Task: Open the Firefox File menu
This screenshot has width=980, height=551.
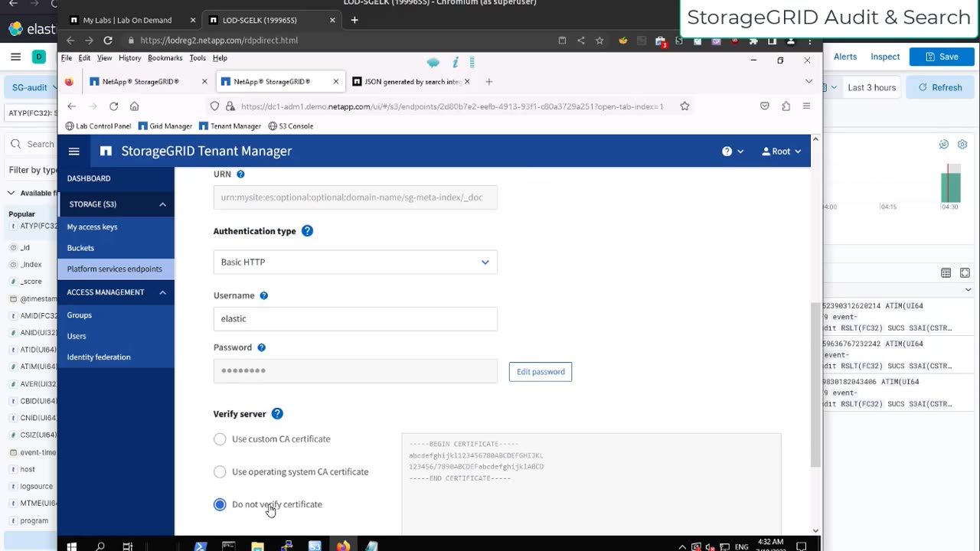Action: click(67, 58)
